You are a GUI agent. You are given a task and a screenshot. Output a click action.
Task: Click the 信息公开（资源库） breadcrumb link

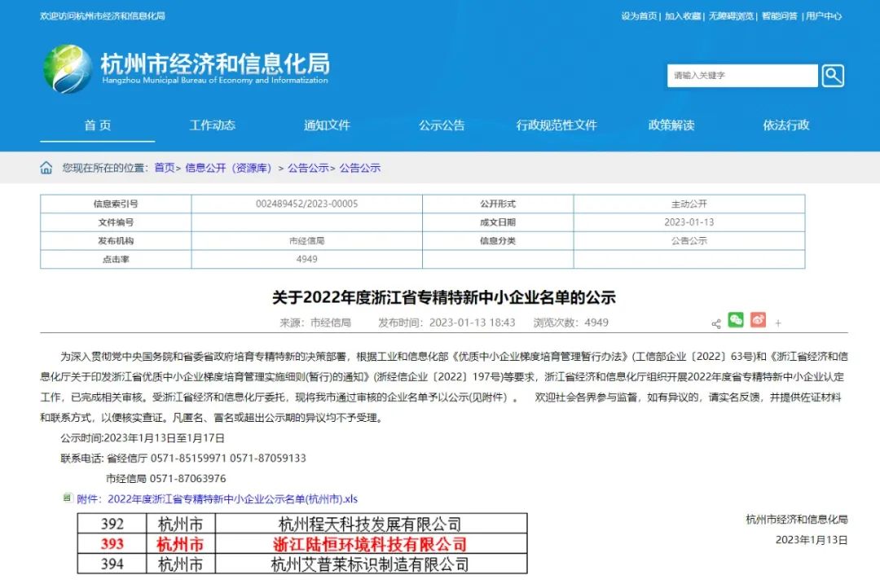pyautogui.click(x=228, y=168)
